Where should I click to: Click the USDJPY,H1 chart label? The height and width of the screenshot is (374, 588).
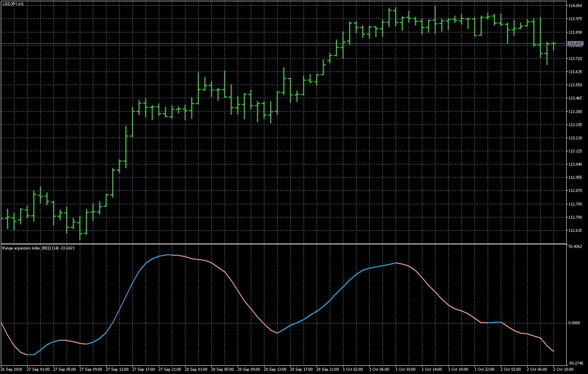pos(12,3)
